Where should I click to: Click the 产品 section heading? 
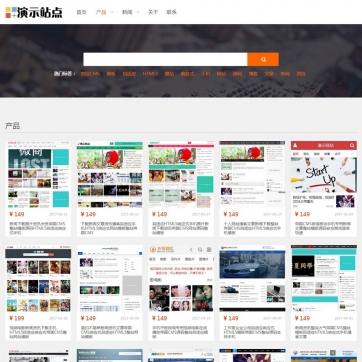click(x=12, y=126)
